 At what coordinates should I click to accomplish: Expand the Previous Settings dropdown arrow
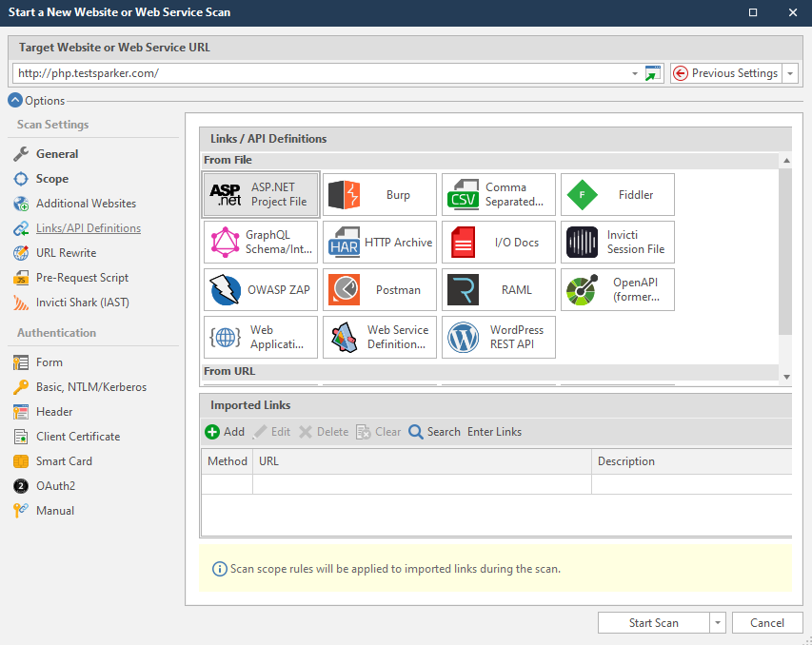pyautogui.click(x=790, y=73)
